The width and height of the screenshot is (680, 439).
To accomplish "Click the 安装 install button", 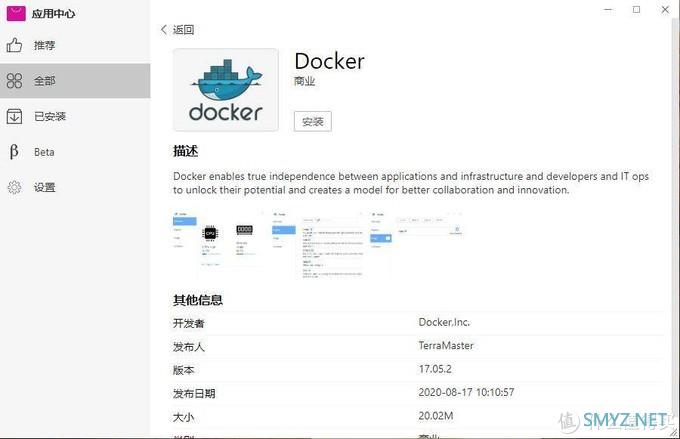I will pos(313,121).
